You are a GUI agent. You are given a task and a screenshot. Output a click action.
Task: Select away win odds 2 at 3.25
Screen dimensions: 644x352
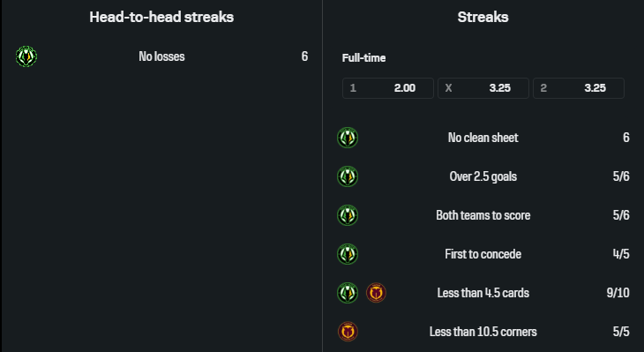(579, 88)
